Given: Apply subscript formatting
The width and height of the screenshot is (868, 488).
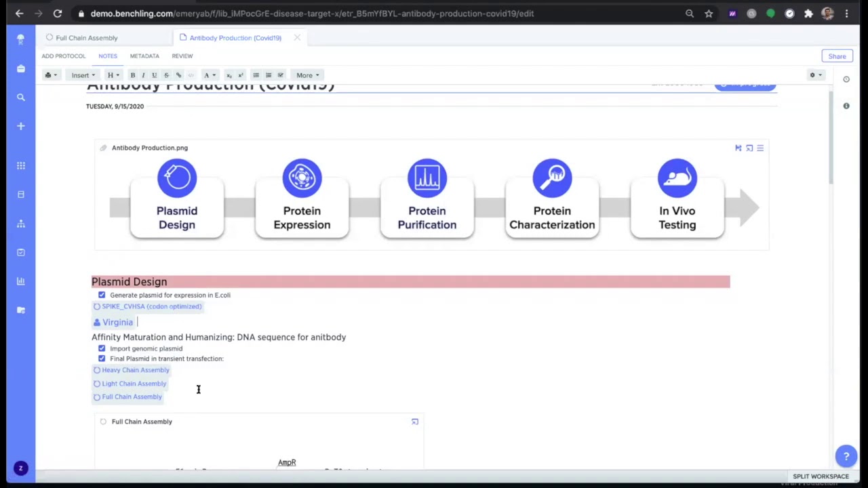Looking at the screenshot, I should pyautogui.click(x=229, y=75).
